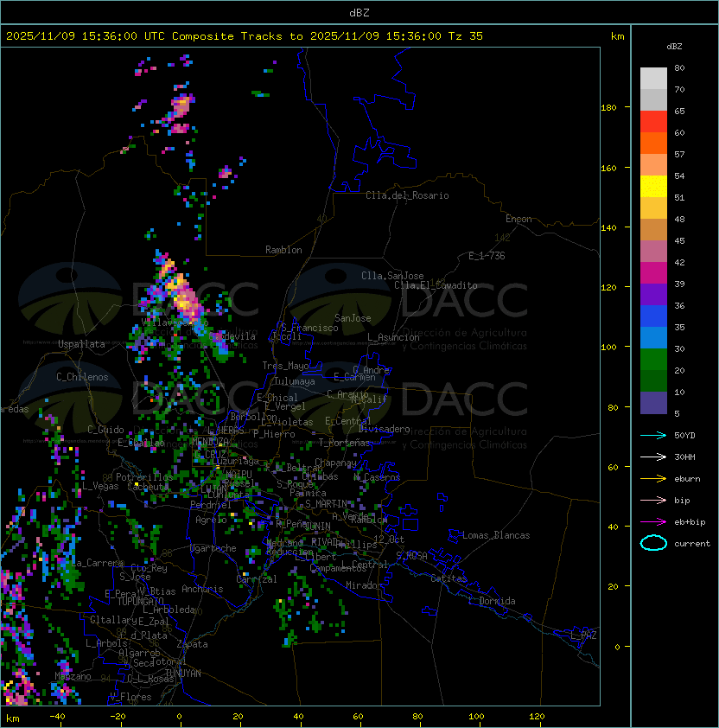Click the white 30HM arrow in legend
Viewport: 719px width, 728px height.
click(x=653, y=457)
